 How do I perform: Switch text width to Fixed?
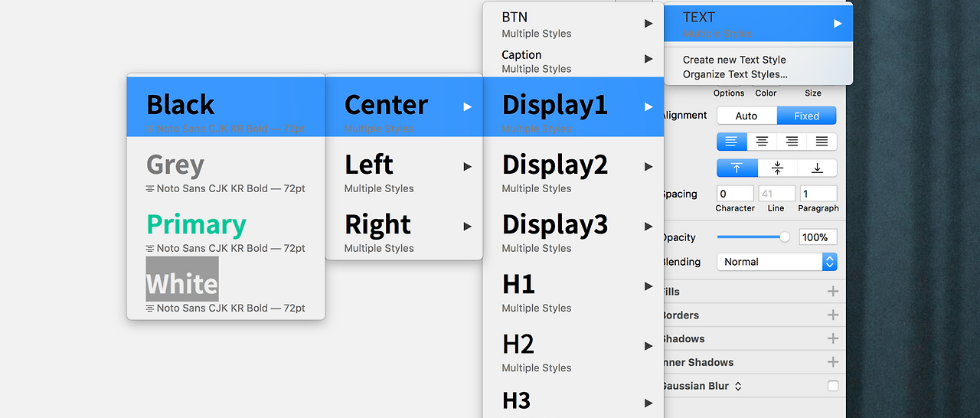click(806, 116)
